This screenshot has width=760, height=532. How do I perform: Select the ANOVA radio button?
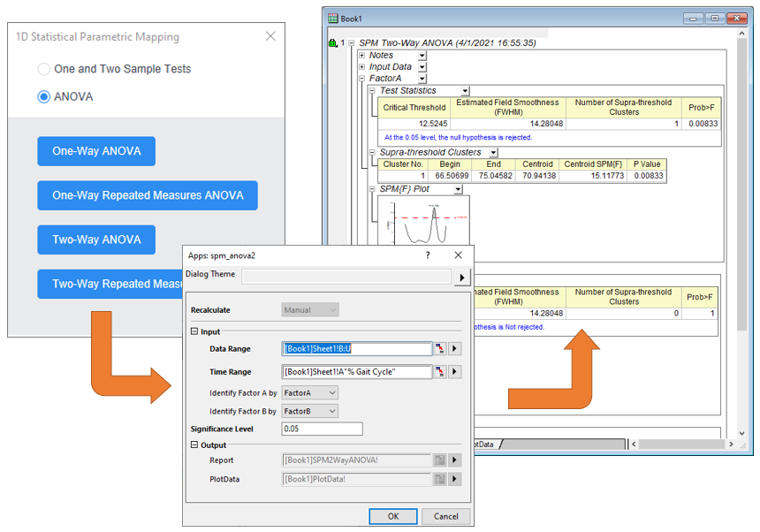tap(44, 97)
